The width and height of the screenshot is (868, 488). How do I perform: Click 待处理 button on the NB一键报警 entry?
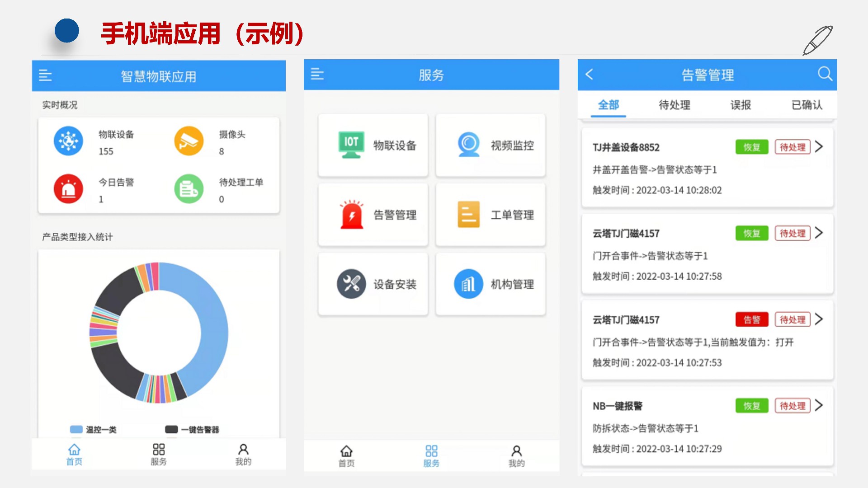pos(792,406)
